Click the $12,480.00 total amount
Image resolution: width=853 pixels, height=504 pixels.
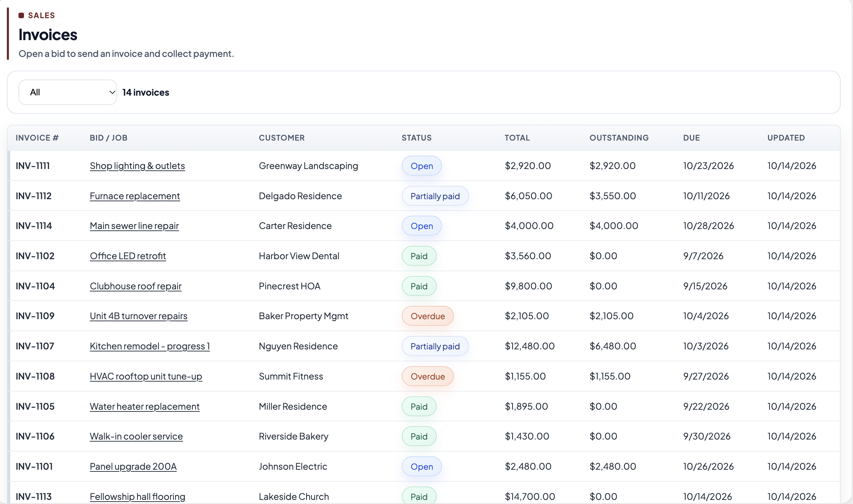[530, 346]
